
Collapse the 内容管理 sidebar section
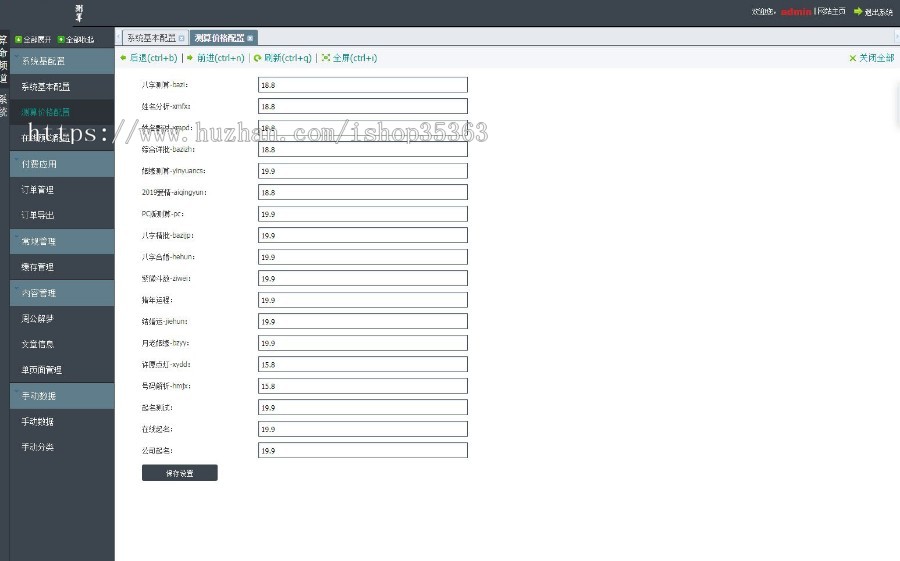click(x=62, y=293)
